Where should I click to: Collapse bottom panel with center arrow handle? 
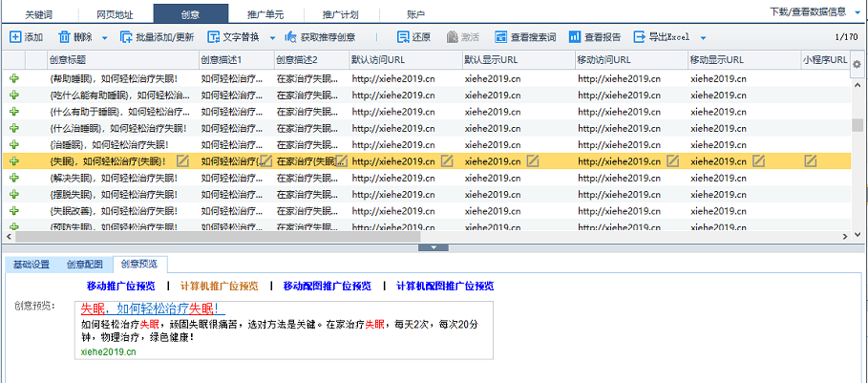(434, 247)
